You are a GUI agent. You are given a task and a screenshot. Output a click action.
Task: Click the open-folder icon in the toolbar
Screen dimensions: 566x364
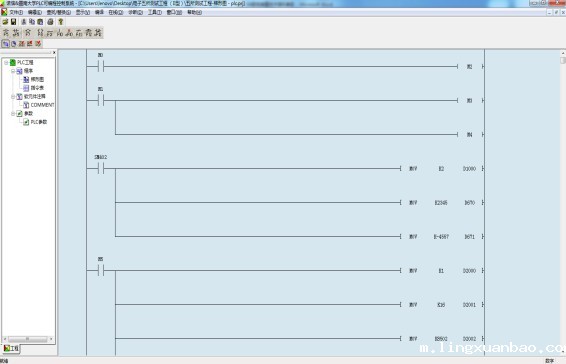pyautogui.click(x=5, y=22)
